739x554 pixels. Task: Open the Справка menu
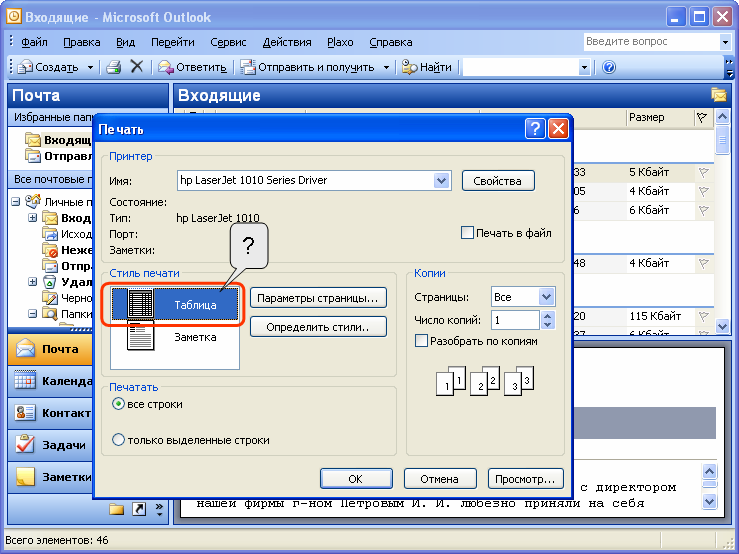[391, 42]
